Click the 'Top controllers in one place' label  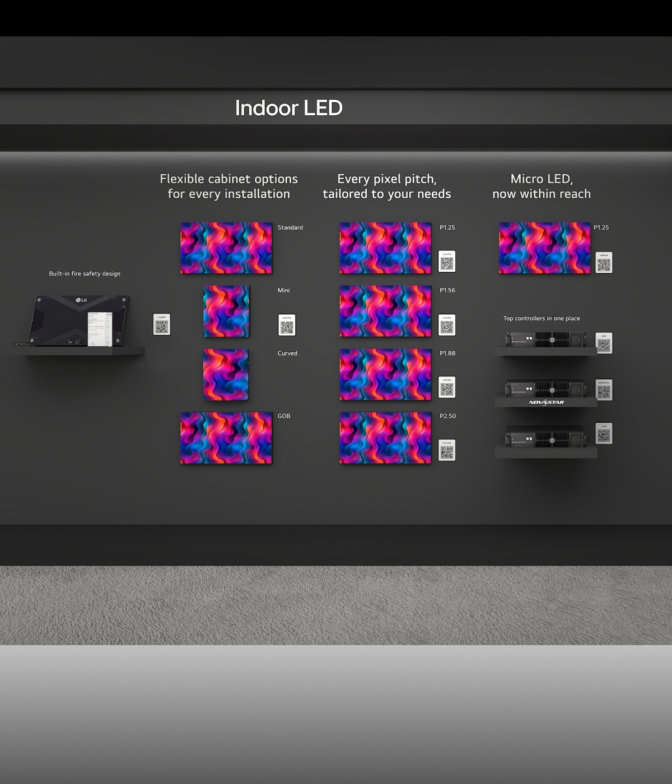click(542, 319)
